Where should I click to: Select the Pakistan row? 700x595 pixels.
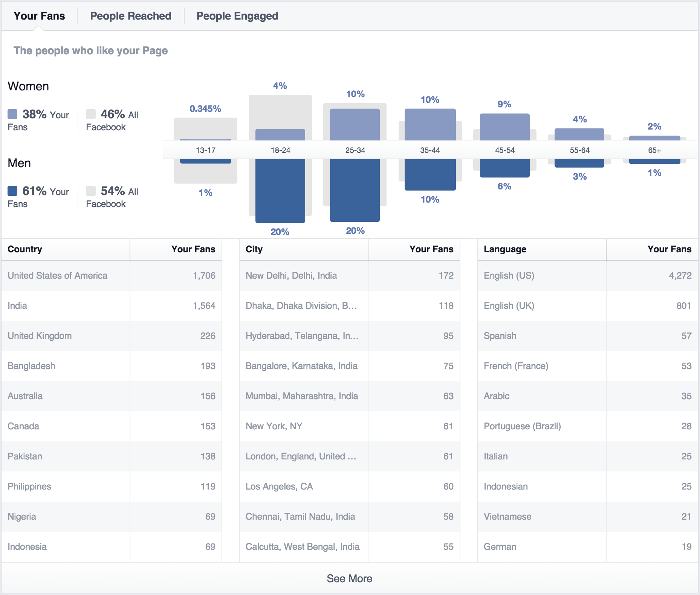[x=112, y=456]
